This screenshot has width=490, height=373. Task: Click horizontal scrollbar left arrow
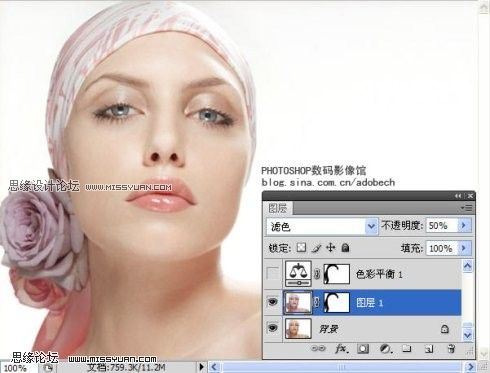pyautogui.click(x=214, y=367)
